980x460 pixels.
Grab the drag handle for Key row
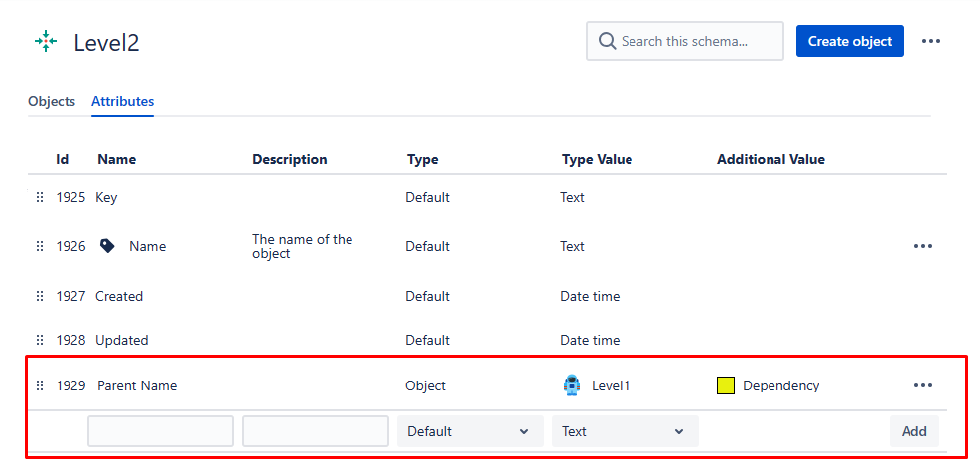click(40, 197)
